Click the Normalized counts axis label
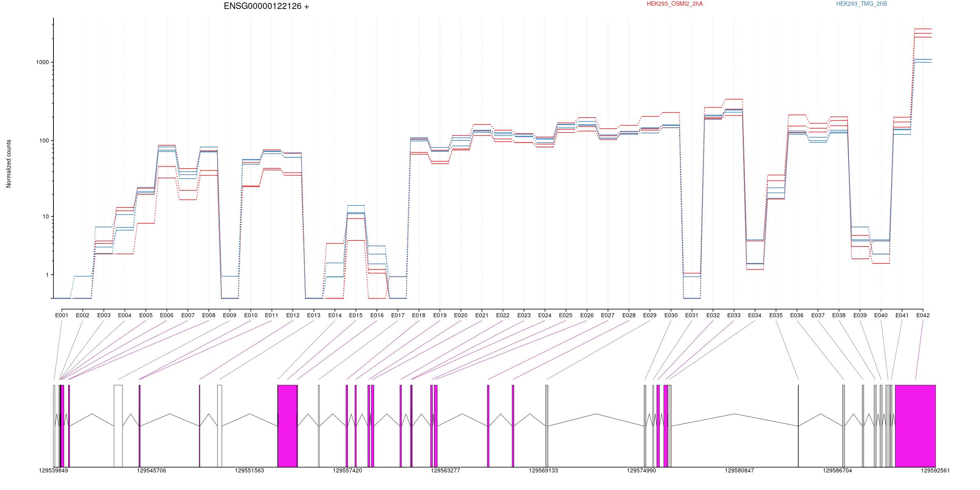 [x=9, y=164]
